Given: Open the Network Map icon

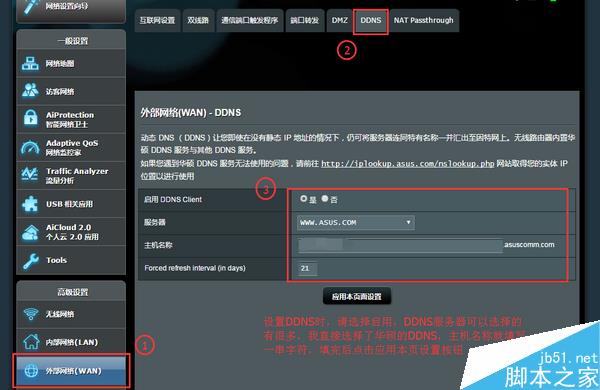Looking at the screenshot, I should coord(30,64).
